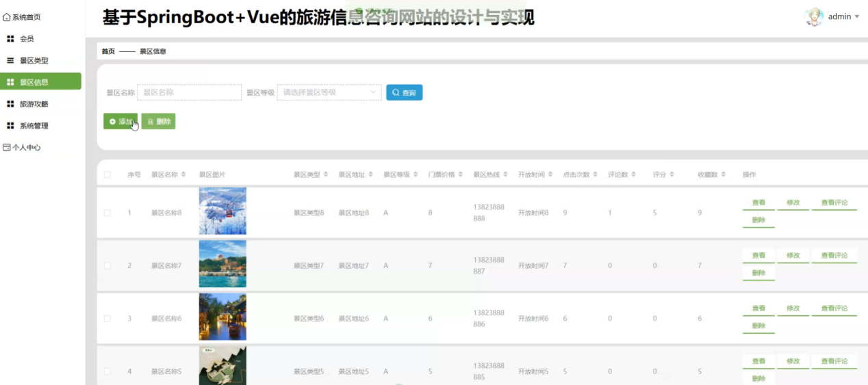Click the admin avatar image
The image size is (868, 385).
[x=814, y=17]
